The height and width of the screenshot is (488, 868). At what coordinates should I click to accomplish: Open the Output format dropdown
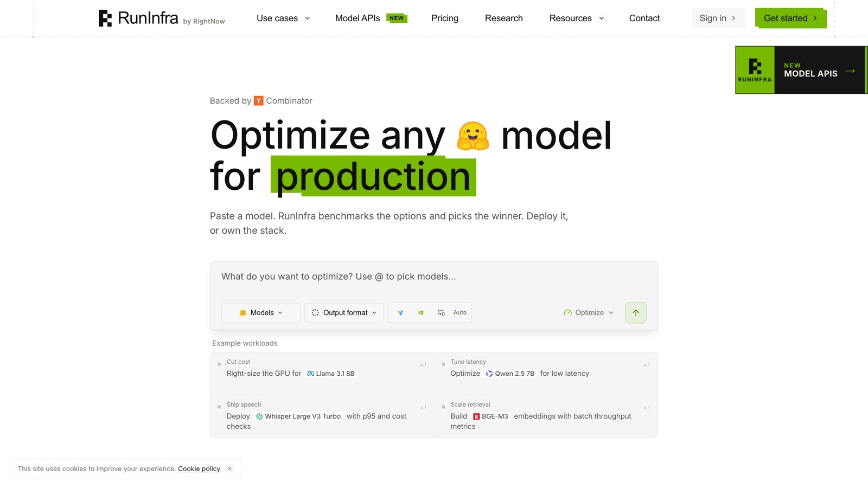pyautogui.click(x=344, y=312)
